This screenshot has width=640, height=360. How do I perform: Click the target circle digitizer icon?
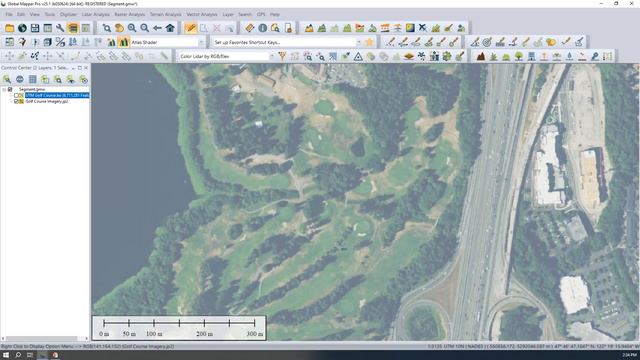coord(487,42)
